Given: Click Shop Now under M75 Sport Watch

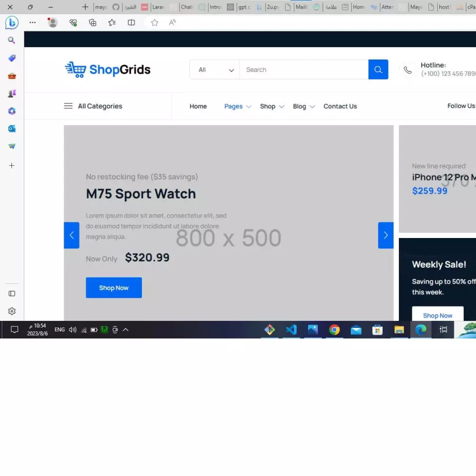Looking at the screenshot, I should 114,288.
